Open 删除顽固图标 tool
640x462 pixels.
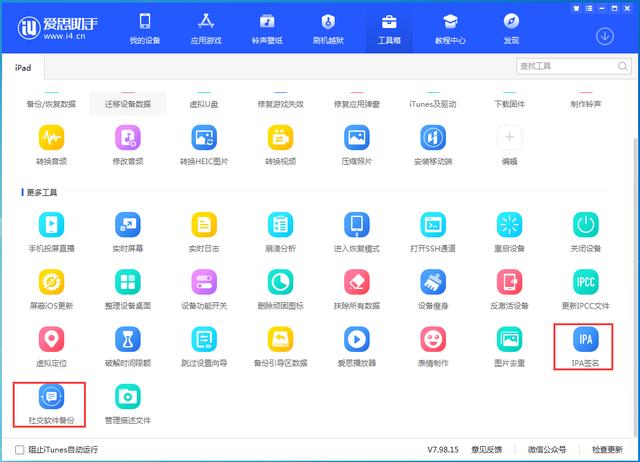coord(280,282)
